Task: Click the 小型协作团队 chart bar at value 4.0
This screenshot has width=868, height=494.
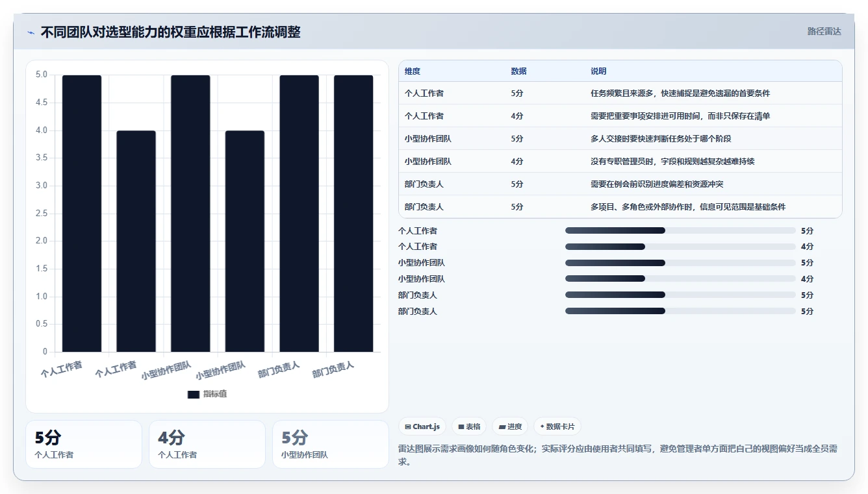Action: (245, 241)
